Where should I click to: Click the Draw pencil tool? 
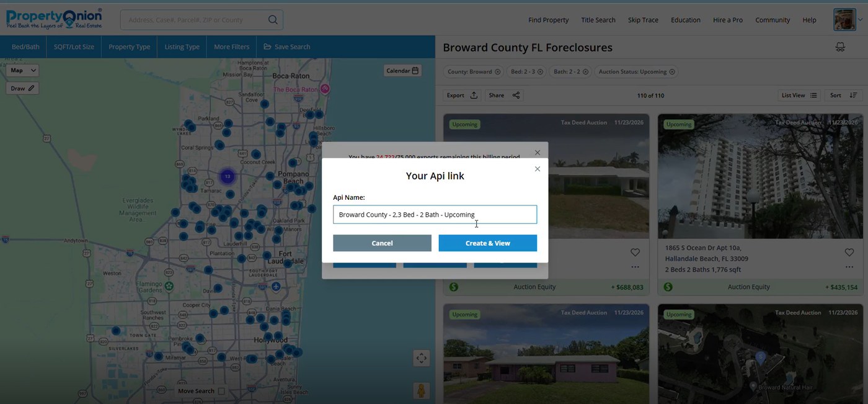click(x=31, y=88)
